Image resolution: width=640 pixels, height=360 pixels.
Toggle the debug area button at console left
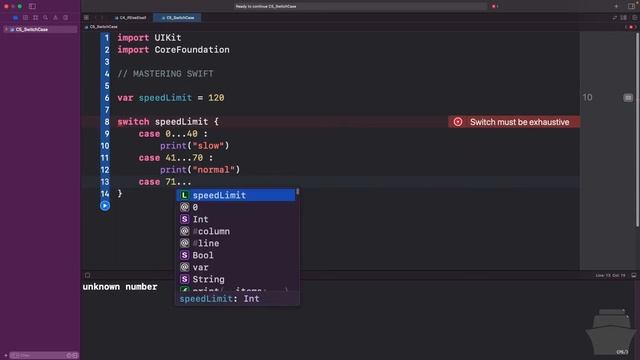[x=87, y=276]
